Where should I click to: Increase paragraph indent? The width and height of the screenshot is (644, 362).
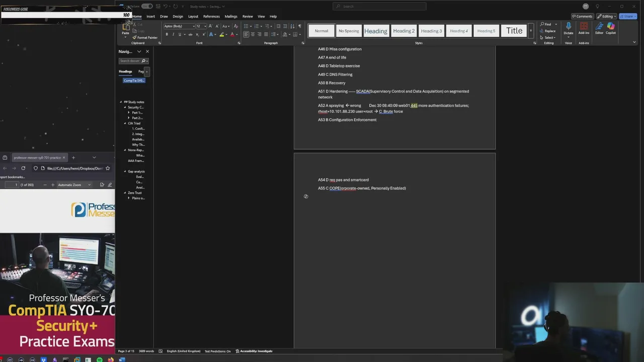coord(285,26)
